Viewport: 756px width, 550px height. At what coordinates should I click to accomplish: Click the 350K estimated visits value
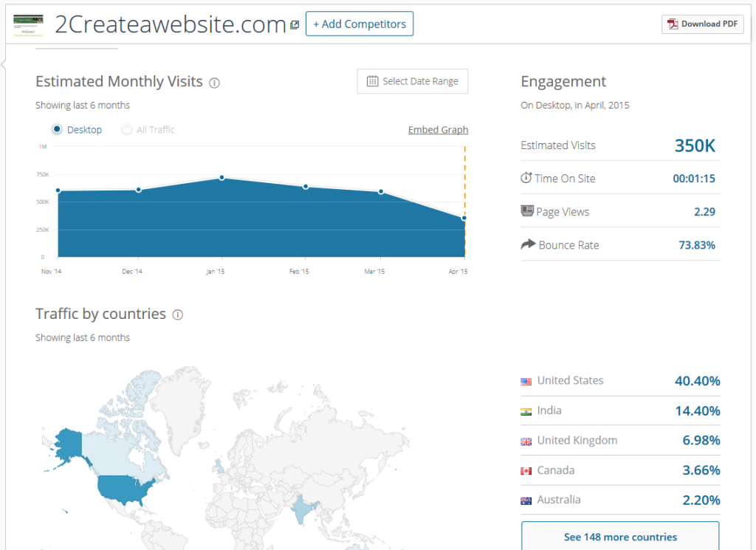(695, 145)
